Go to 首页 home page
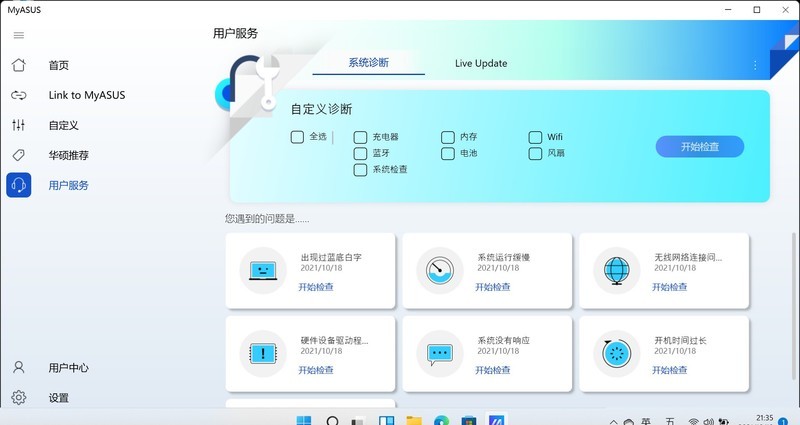Screen dimensions: 800x425 click(x=58, y=65)
